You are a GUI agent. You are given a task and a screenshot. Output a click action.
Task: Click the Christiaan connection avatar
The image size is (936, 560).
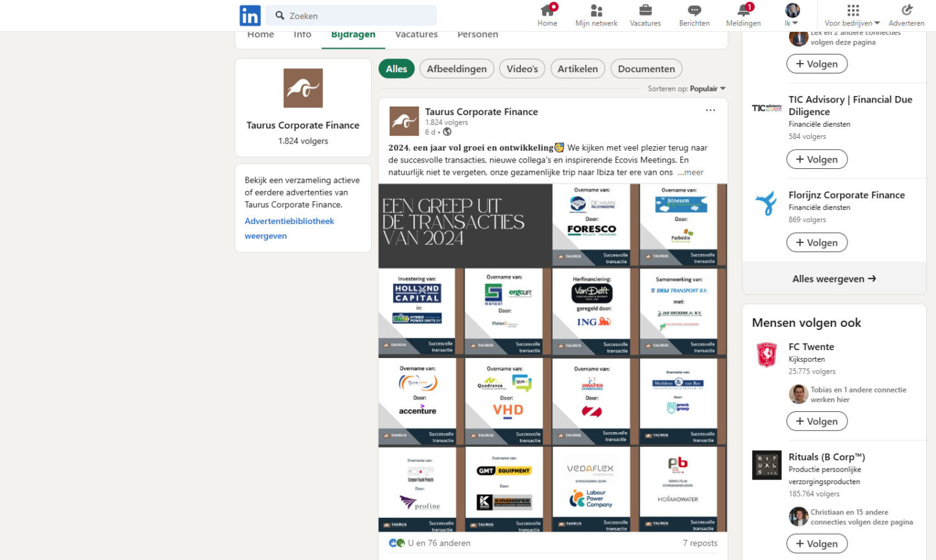(x=798, y=516)
